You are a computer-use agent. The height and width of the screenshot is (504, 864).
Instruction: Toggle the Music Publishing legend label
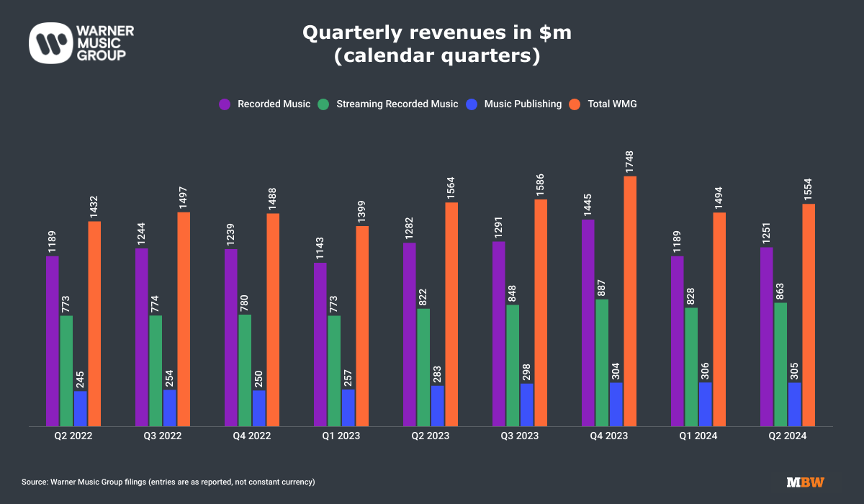[522, 104]
